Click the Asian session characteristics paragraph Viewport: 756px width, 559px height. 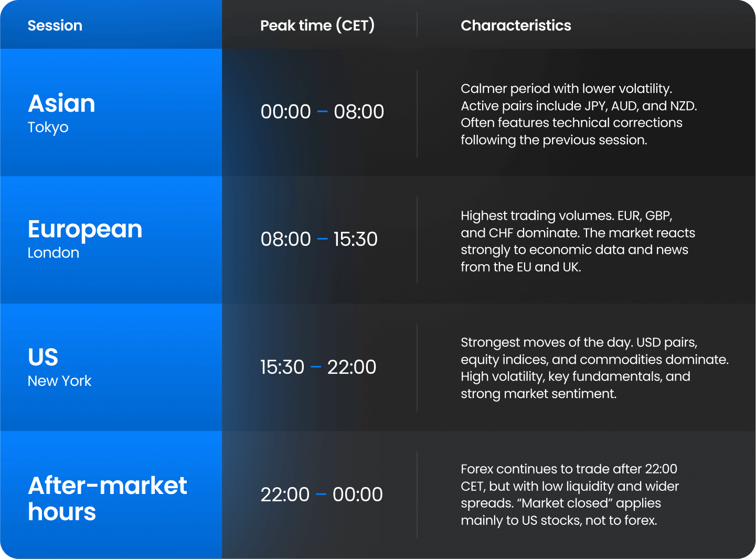[578, 114]
